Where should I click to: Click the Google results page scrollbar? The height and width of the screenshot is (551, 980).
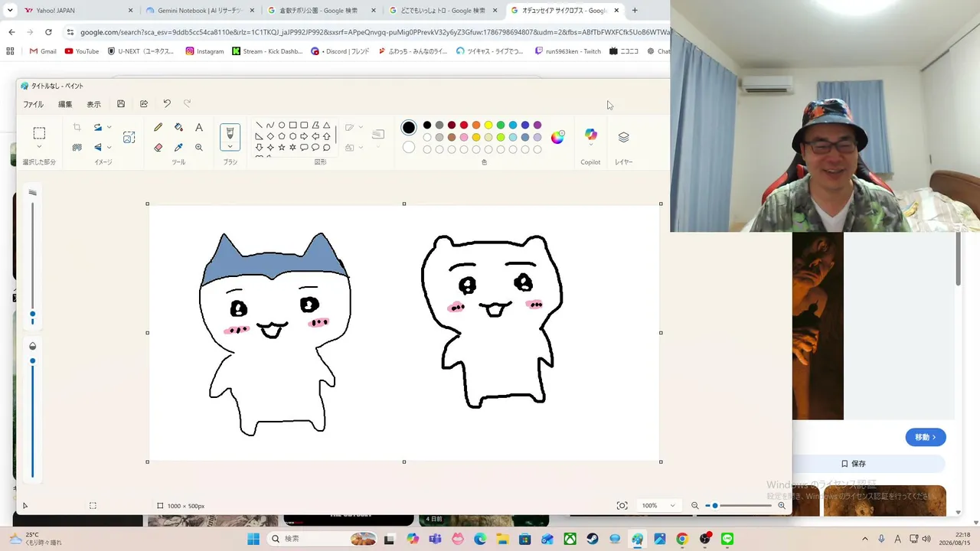coord(958,259)
